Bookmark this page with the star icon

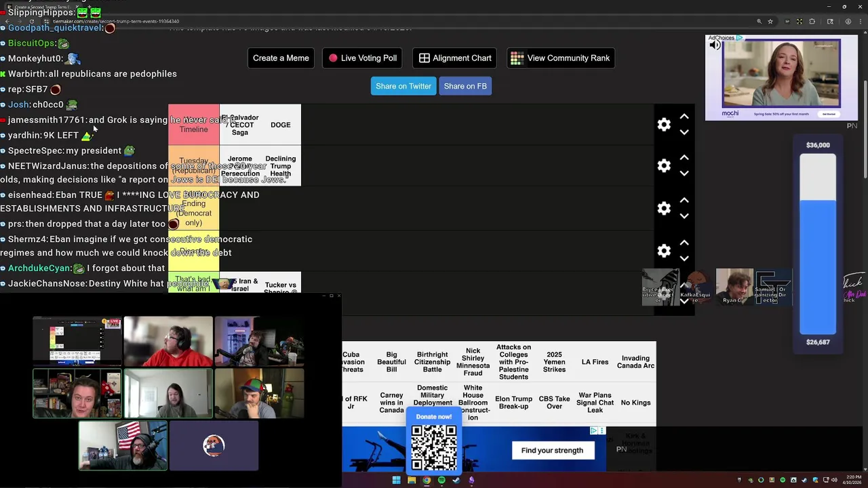point(770,22)
